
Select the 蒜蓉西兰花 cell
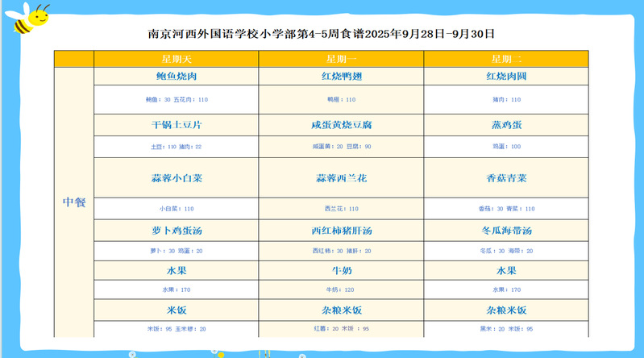tap(341, 178)
